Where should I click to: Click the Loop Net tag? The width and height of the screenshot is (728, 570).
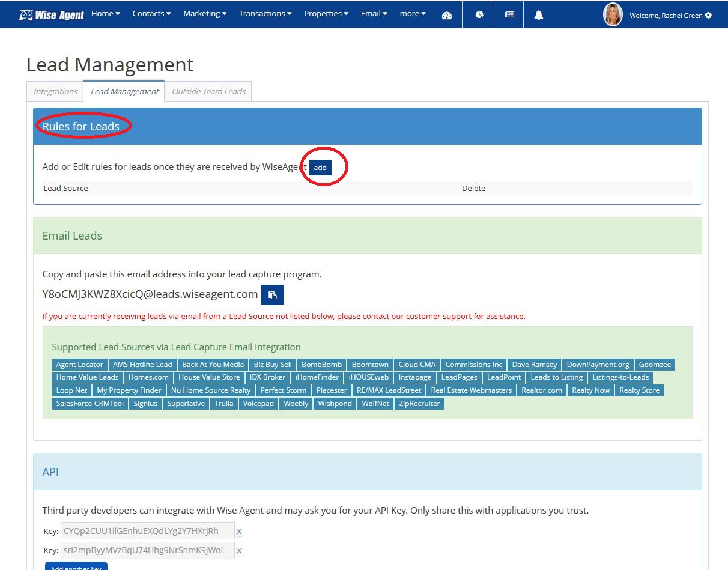[72, 390]
